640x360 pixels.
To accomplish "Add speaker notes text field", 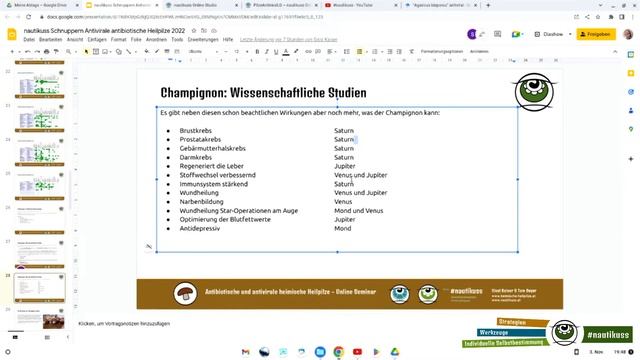I will point(124,324).
